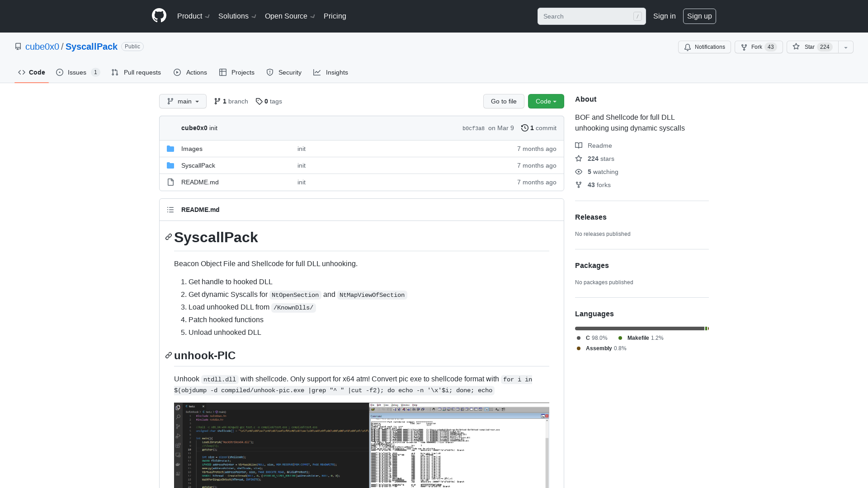Open the Security tab
The width and height of the screenshot is (868, 488).
[284, 72]
